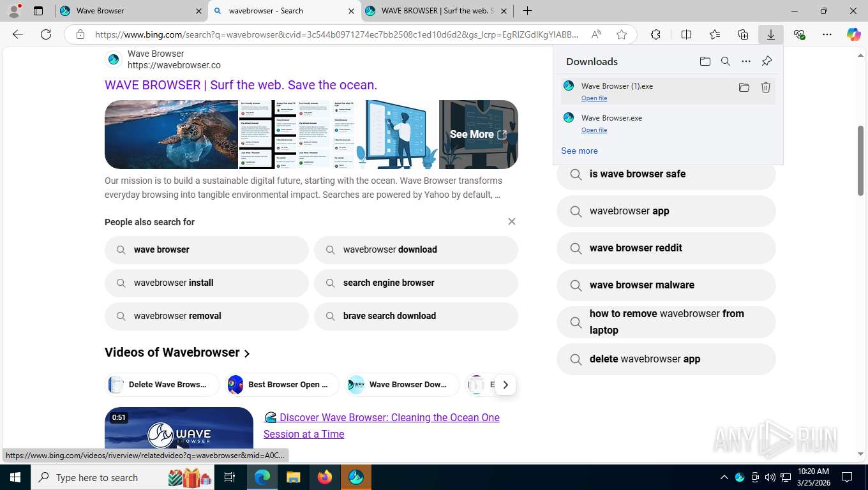
Task: Click how to remove wavebrowser from laptop
Action: [x=666, y=322]
